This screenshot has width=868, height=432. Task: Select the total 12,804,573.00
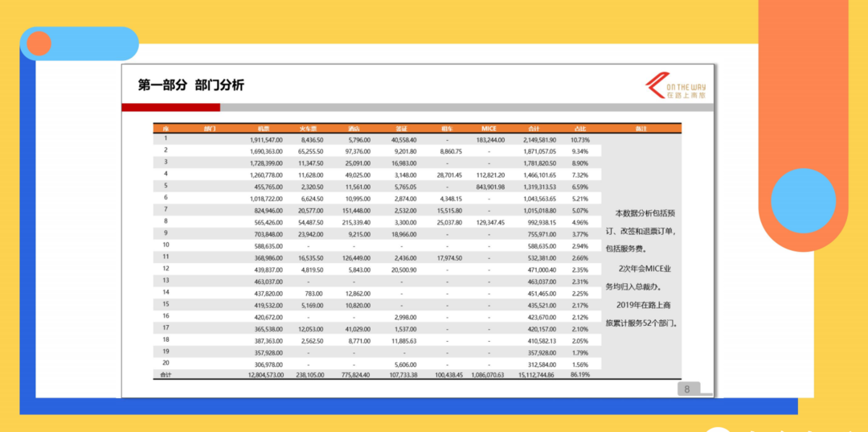click(x=264, y=375)
